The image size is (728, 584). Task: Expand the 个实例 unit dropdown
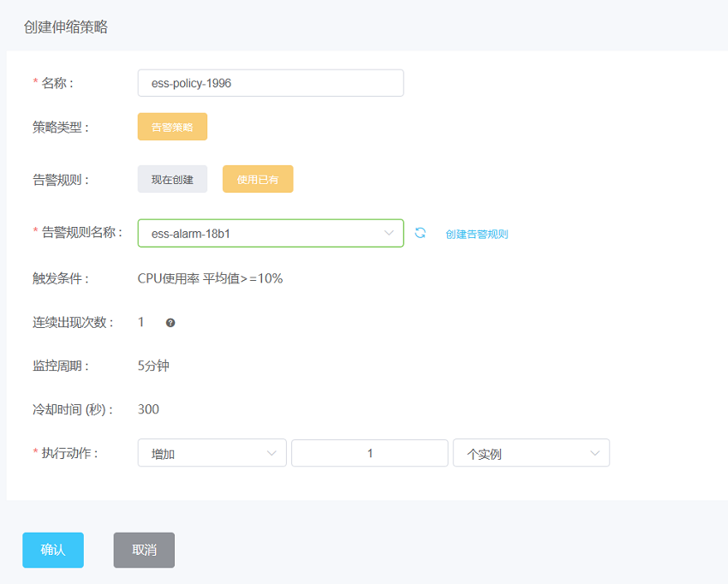pos(531,453)
